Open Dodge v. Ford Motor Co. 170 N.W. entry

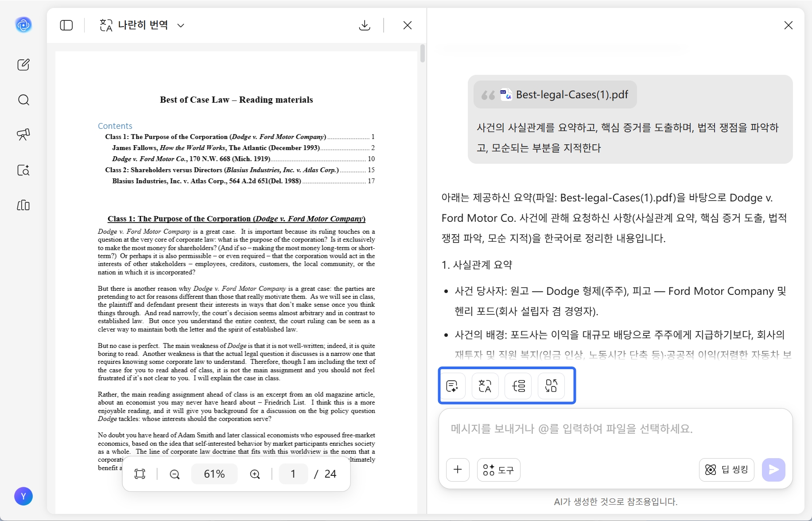point(243,159)
